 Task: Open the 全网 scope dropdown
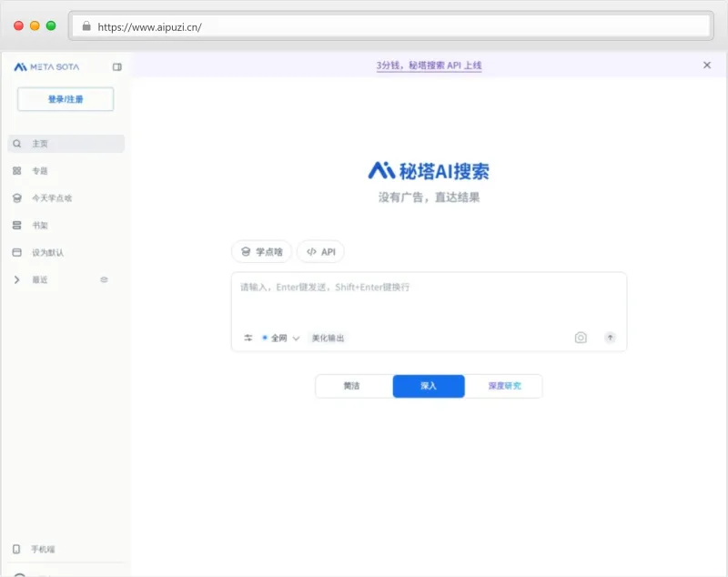click(x=280, y=338)
